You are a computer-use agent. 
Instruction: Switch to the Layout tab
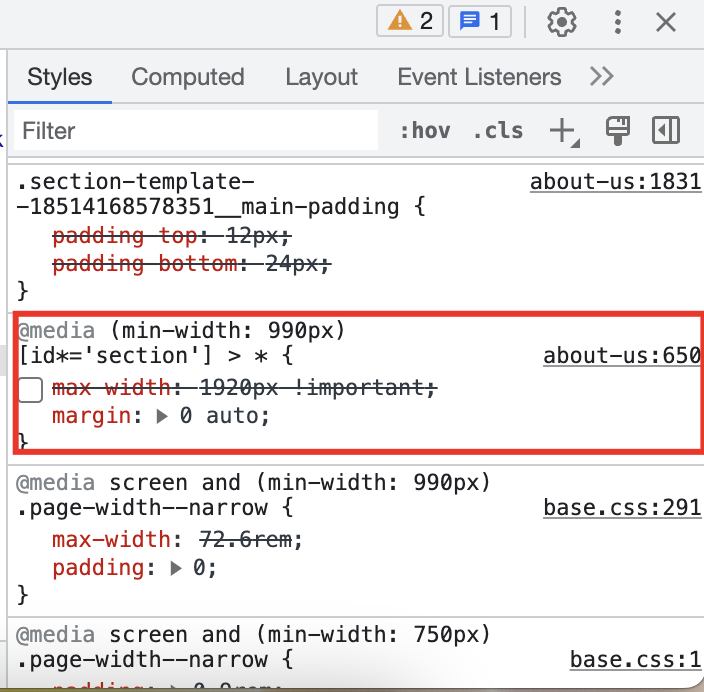click(321, 77)
